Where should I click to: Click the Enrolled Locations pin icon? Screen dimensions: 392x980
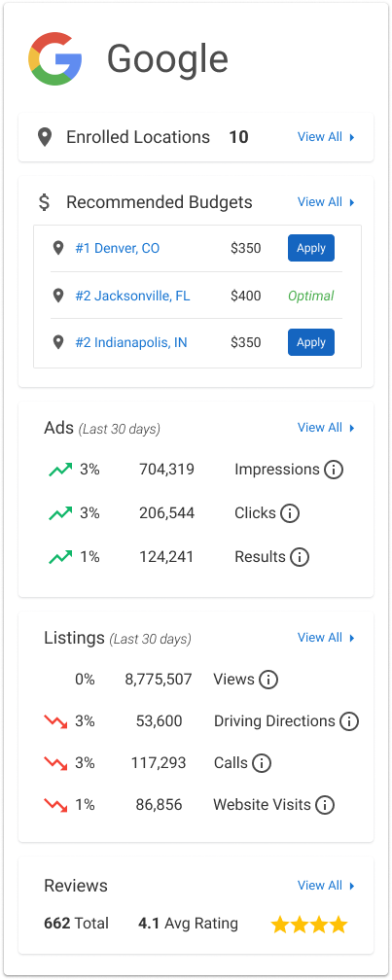[45, 137]
